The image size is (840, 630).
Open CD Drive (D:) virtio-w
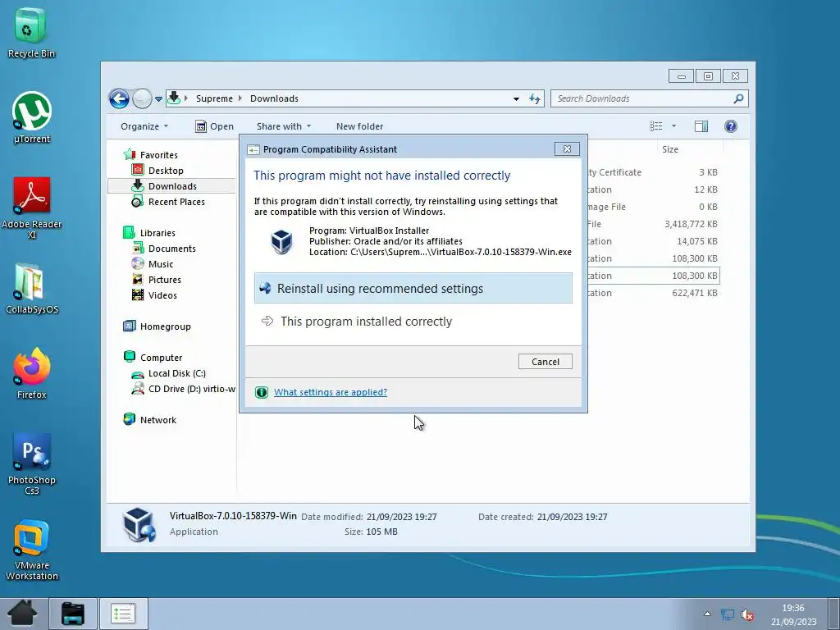point(183,388)
